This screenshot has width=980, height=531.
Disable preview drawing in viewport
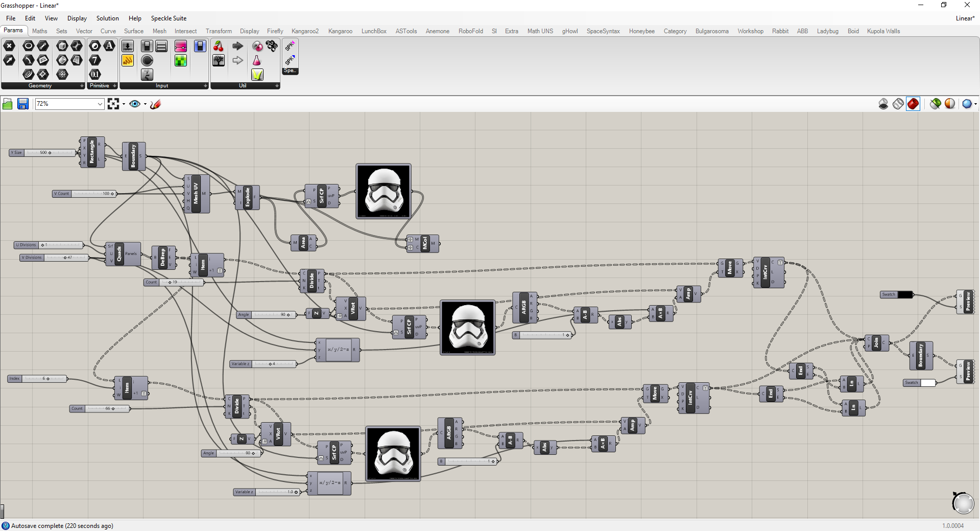[883, 104]
